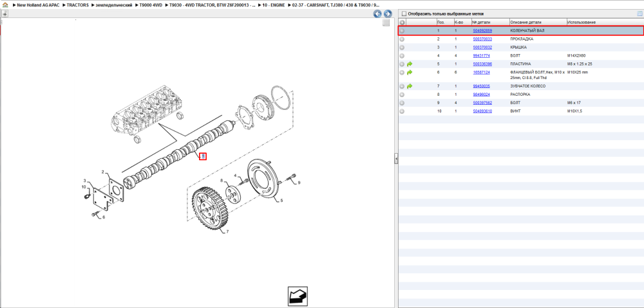Click callout 7 beside the gear wheel

[x=227, y=231]
